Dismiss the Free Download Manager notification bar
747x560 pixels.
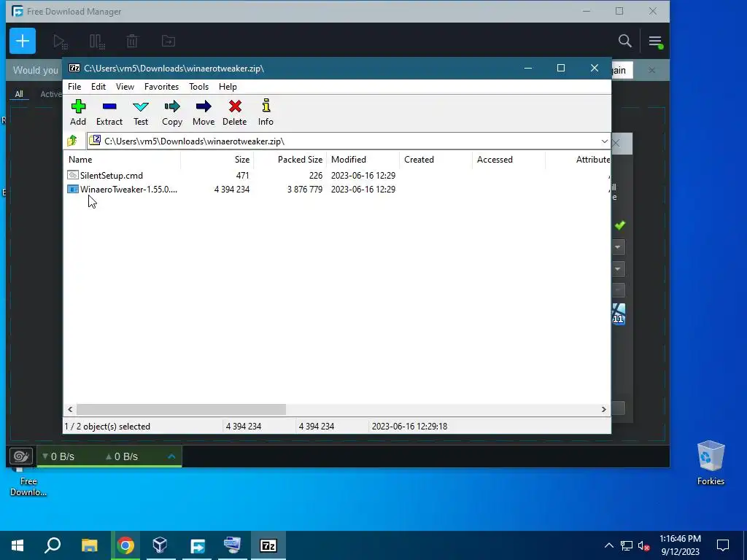pyautogui.click(x=651, y=71)
